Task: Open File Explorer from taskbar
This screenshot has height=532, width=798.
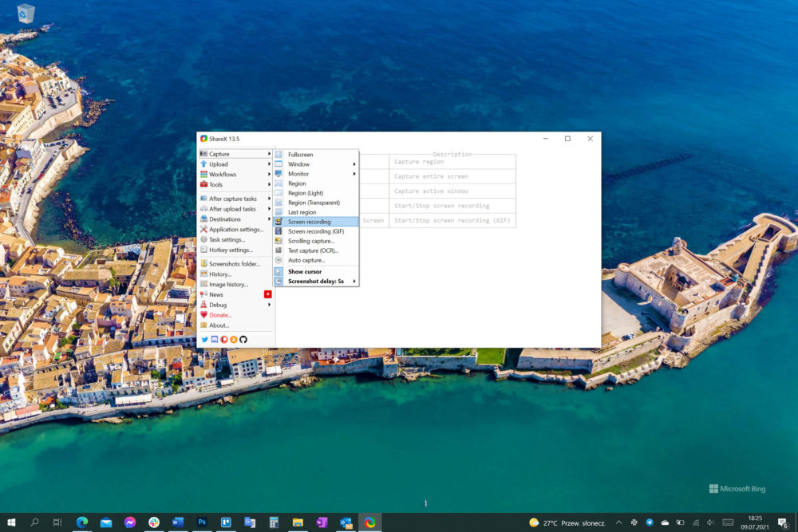Action: tap(298, 522)
